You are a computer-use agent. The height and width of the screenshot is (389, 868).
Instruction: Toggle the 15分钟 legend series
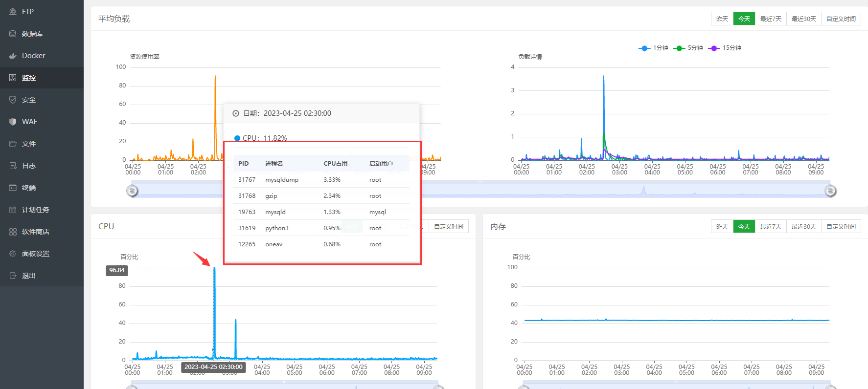725,48
